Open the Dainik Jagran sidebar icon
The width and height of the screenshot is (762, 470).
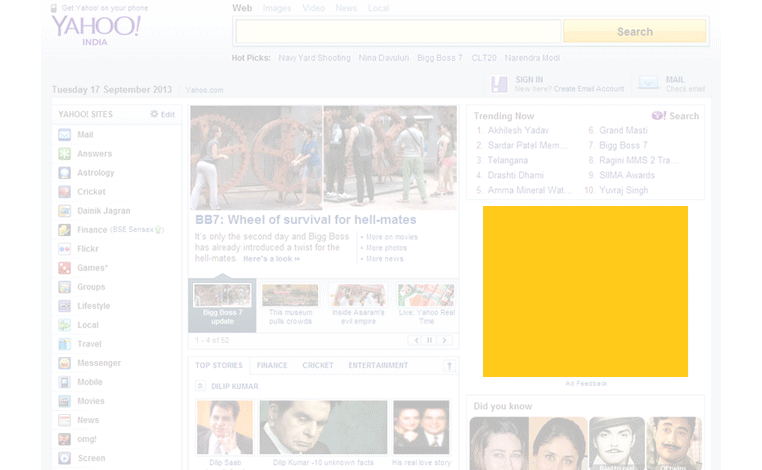tap(65, 210)
